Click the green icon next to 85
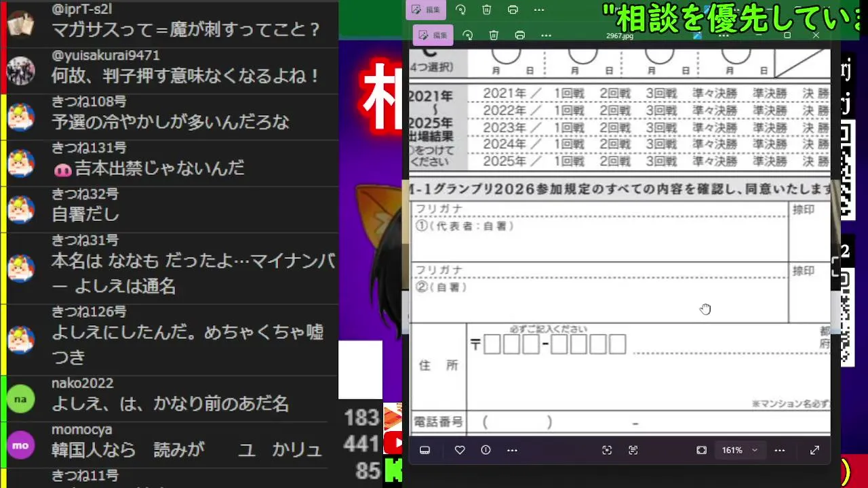Image resolution: width=868 pixels, height=488 pixels. pos(393,471)
